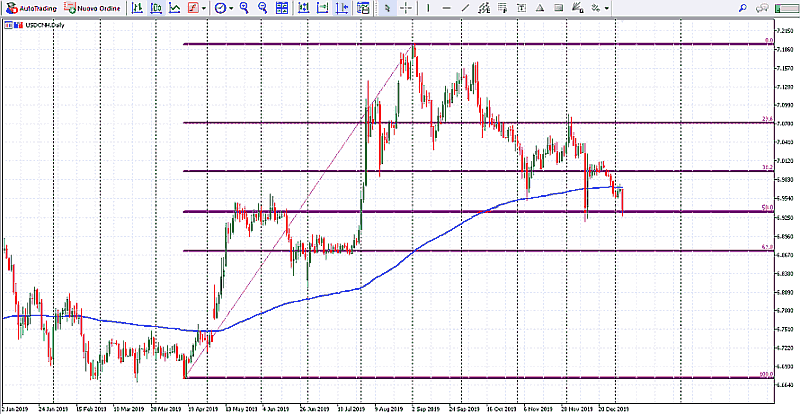Switch to candlestick chart mode

click(x=157, y=8)
